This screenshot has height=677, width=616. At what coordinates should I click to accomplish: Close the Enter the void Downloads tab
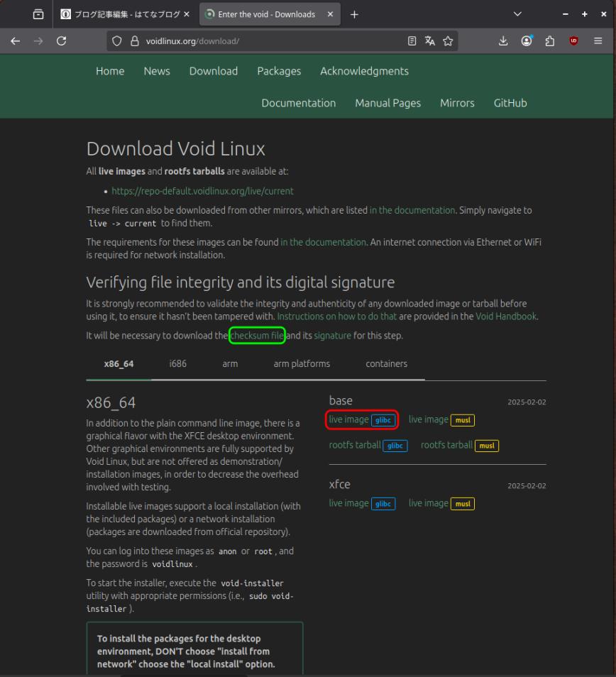point(330,14)
